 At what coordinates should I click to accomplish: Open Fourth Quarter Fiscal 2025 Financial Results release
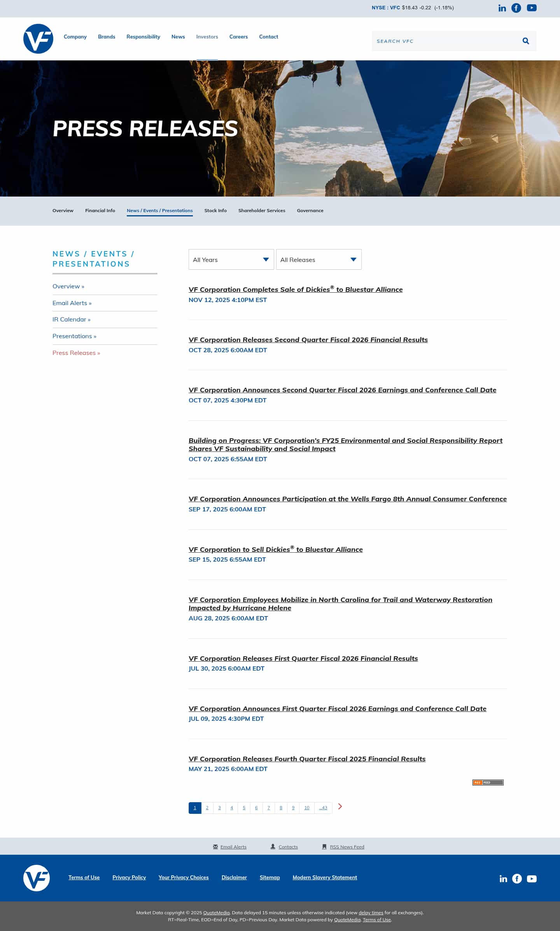307,759
